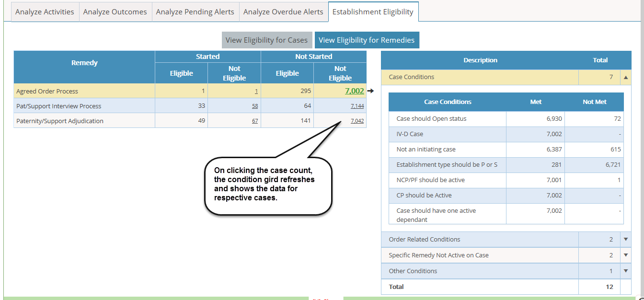Click the 49 started eligible cell

[182, 121]
